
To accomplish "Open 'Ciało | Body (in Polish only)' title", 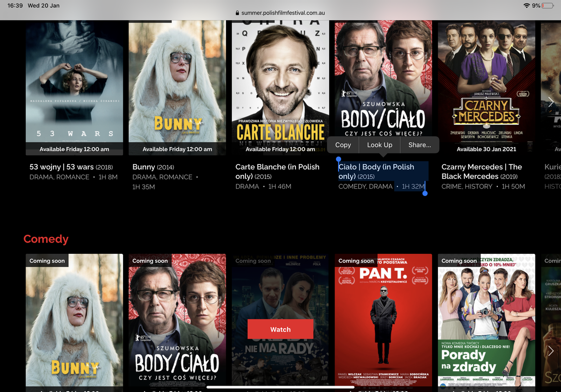I will click(376, 171).
